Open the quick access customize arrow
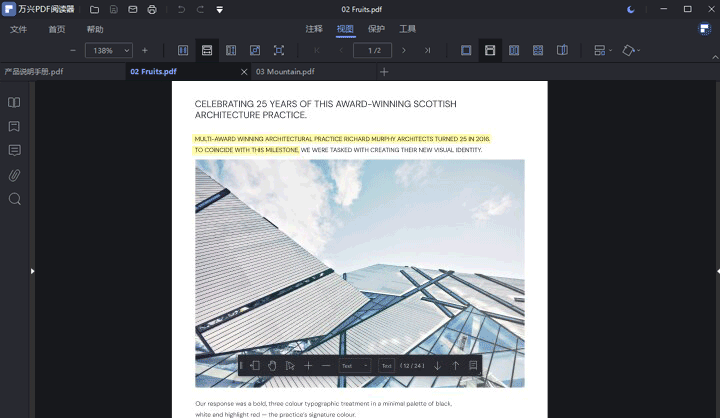The image size is (720, 418). point(219,10)
